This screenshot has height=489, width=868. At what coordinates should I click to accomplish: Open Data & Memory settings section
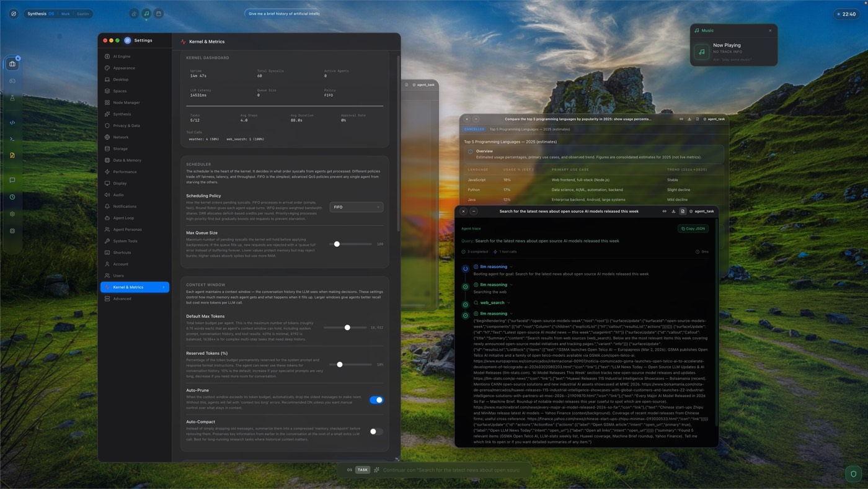135,160
